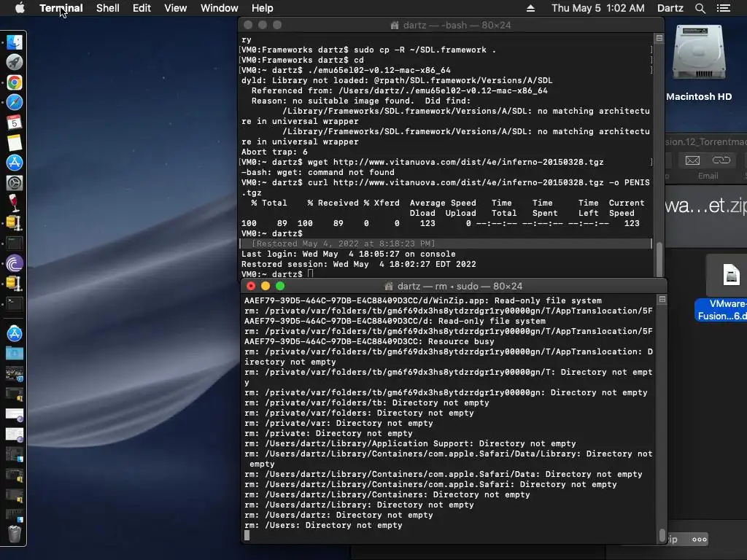Click the VMware-Fusion file name label
Viewport: 747px width, 560px height.
721,309
